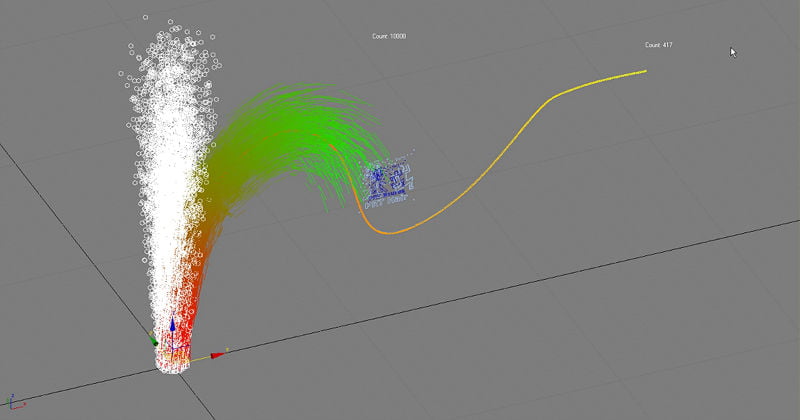Image resolution: width=800 pixels, height=420 pixels.
Task: Click the blue particle cluster logo
Action: coord(390,182)
